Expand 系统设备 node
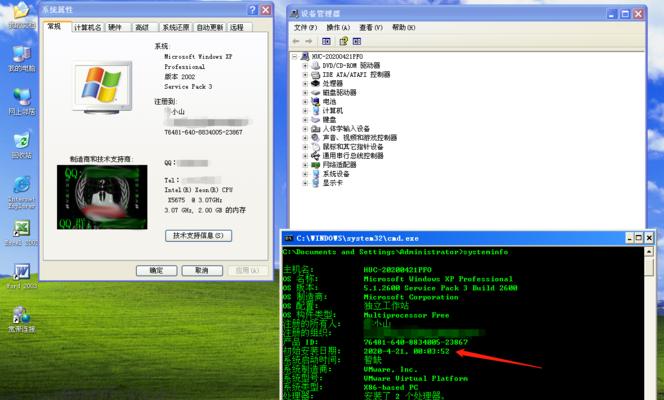 pos(305,174)
